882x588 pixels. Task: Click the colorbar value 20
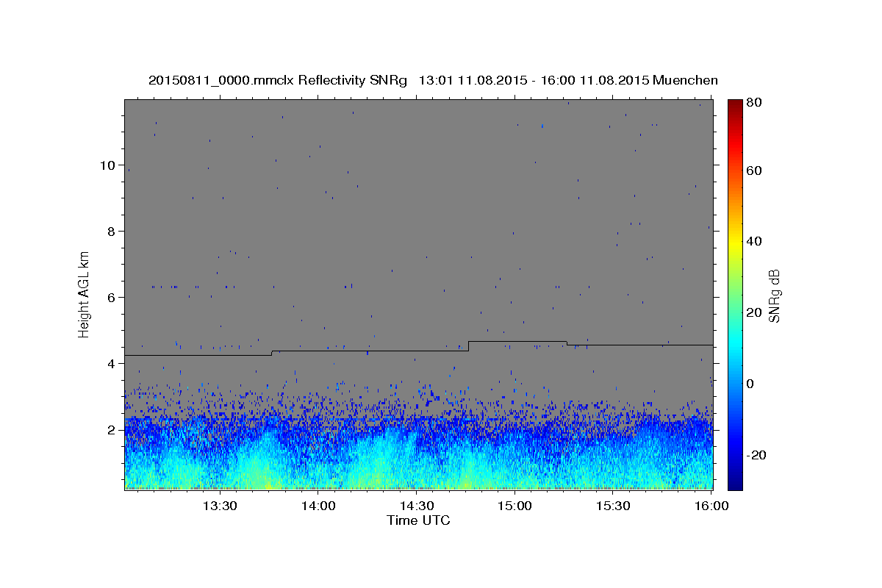(x=755, y=313)
